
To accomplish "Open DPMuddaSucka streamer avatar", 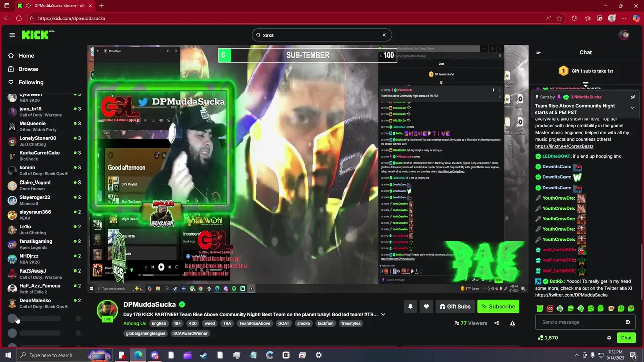I will (x=107, y=310).
